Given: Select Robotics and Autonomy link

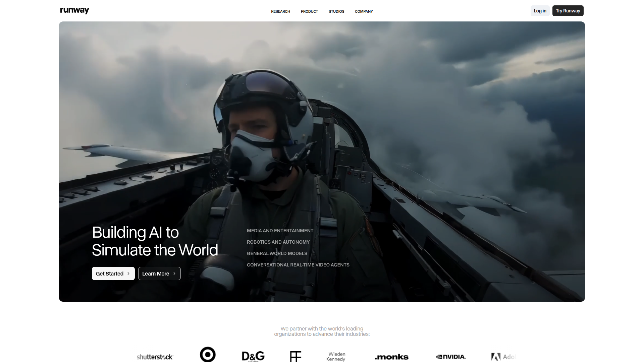Looking at the screenshot, I should (278, 242).
